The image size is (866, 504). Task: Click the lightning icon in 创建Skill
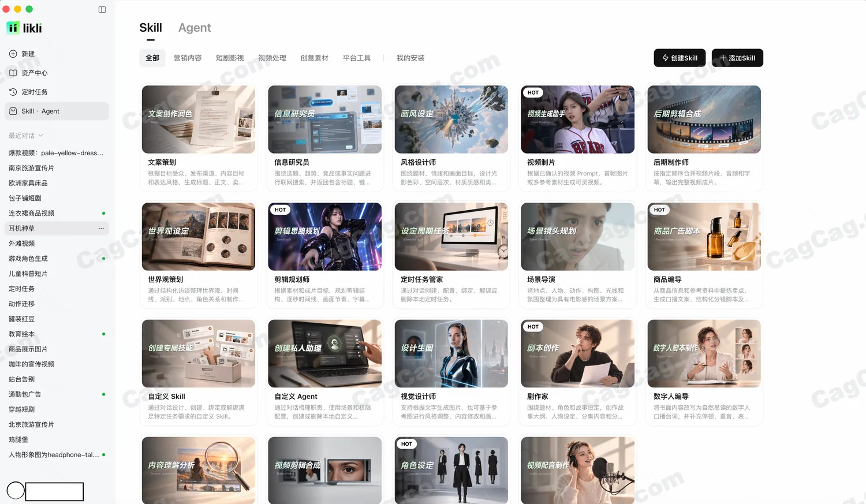click(x=666, y=58)
